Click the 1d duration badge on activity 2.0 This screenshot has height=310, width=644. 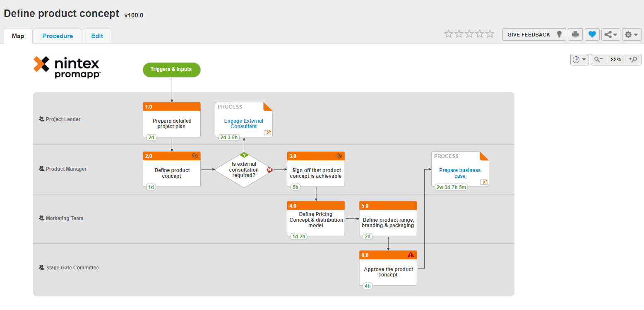coord(151,187)
